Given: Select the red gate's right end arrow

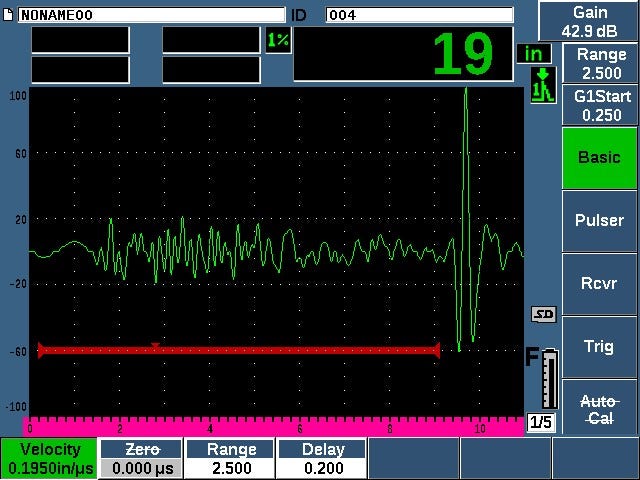Looking at the screenshot, I should pyautogui.click(x=435, y=350).
